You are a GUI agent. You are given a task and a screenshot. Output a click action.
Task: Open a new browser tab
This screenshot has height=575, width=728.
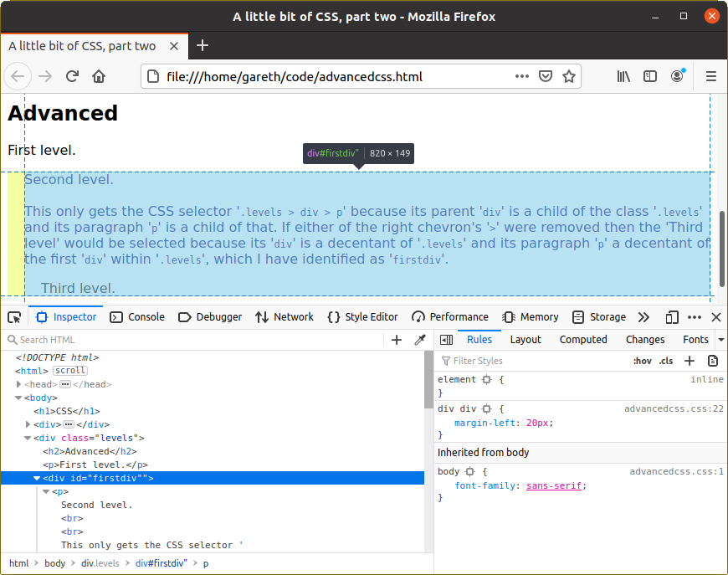coord(203,45)
